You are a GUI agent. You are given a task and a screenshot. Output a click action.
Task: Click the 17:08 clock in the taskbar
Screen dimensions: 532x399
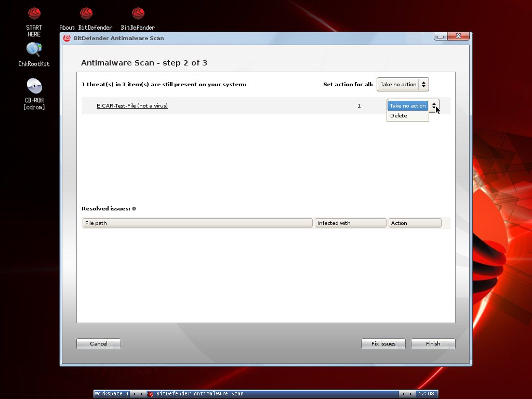426,394
